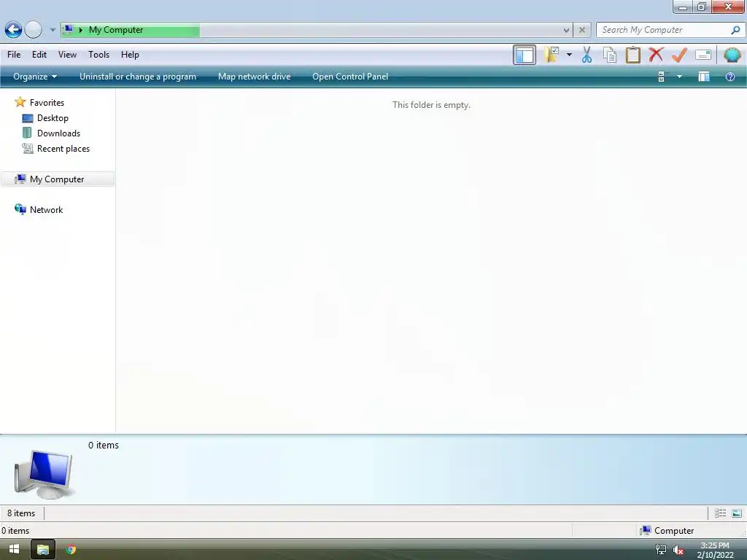Click the Forward navigation button
Viewport: 747px width, 560px height.
point(33,29)
